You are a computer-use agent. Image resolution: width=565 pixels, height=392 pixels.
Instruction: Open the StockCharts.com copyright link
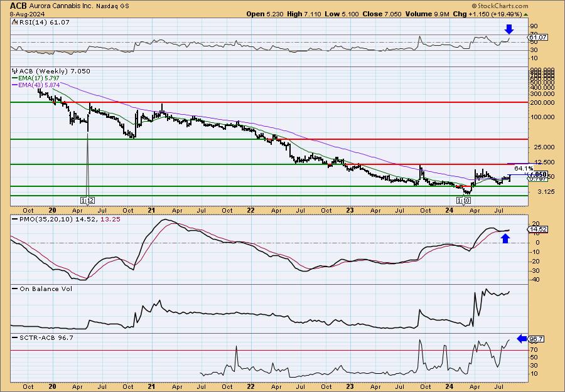(x=500, y=6)
